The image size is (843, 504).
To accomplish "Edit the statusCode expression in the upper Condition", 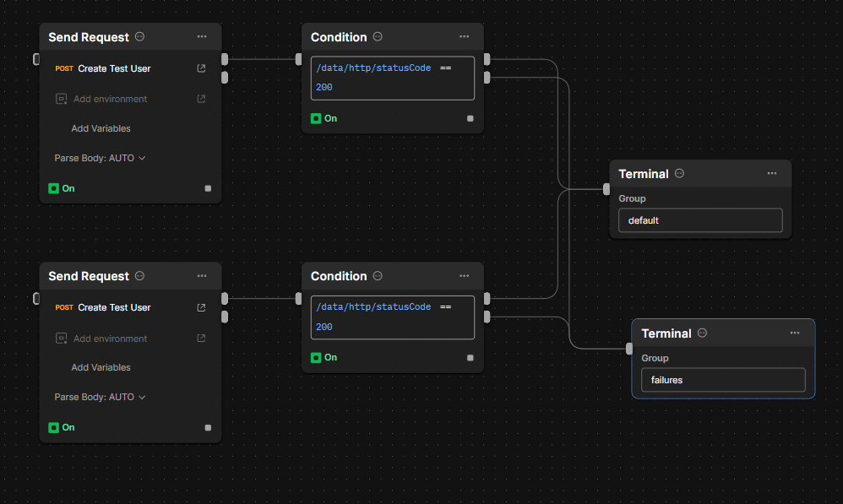I will [x=393, y=78].
